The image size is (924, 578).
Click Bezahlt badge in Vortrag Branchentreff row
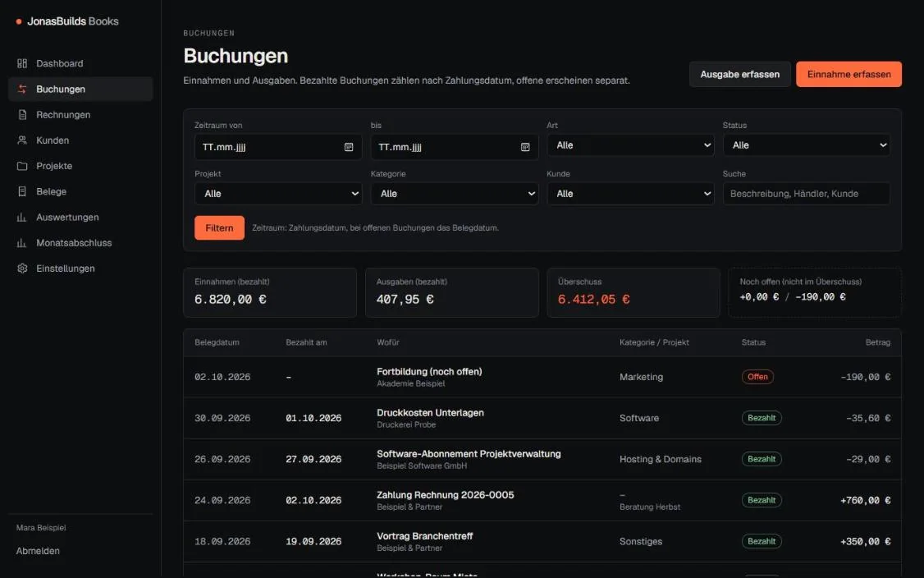pyautogui.click(x=762, y=541)
